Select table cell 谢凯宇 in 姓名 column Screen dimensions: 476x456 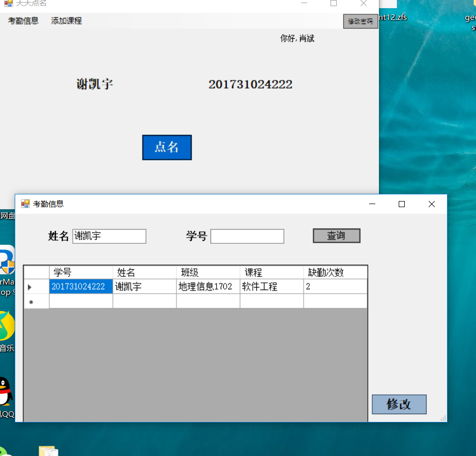tap(144, 287)
